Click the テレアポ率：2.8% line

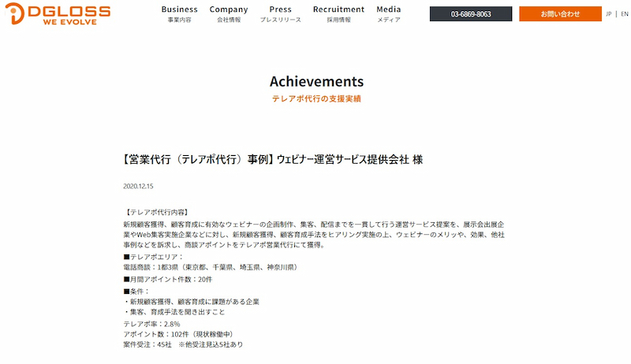151,325
